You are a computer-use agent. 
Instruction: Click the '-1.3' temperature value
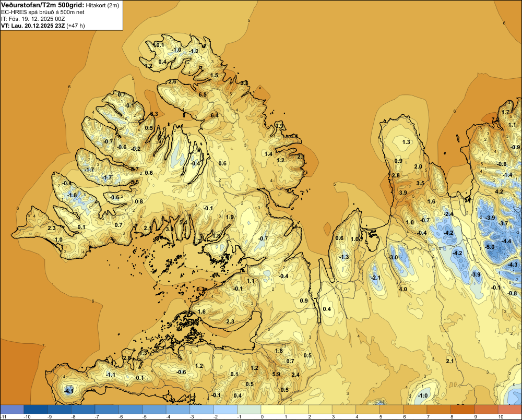(x=344, y=257)
